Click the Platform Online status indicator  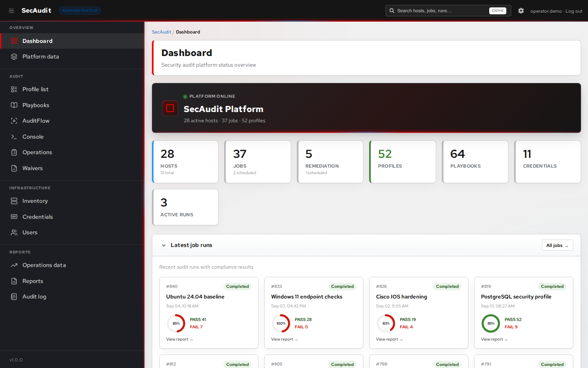tap(209, 96)
